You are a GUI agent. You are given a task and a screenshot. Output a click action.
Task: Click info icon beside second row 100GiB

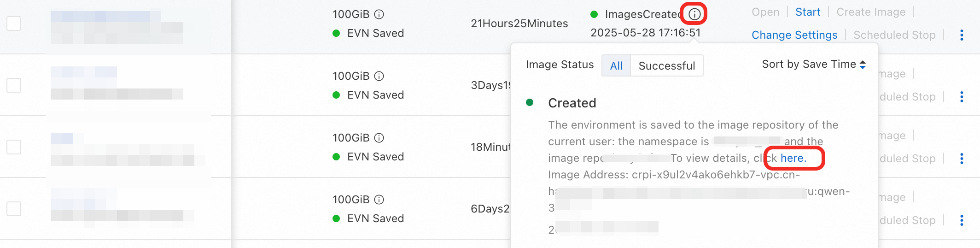(x=379, y=76)
